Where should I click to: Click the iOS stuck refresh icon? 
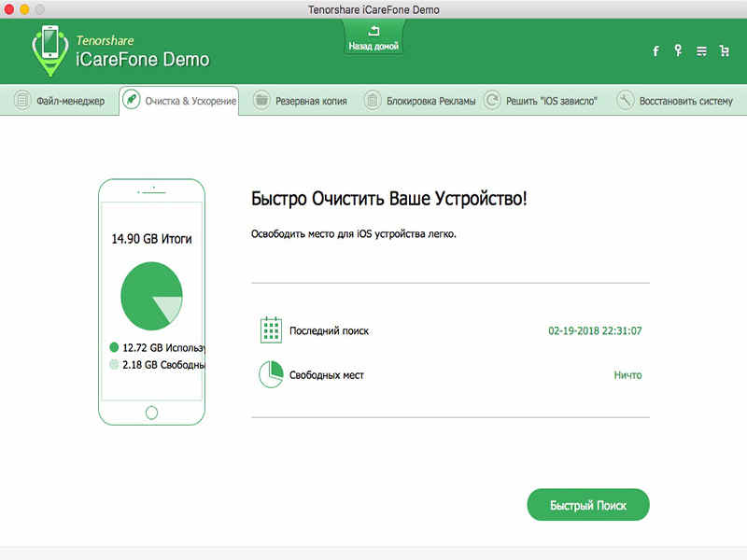pos(492,101)
